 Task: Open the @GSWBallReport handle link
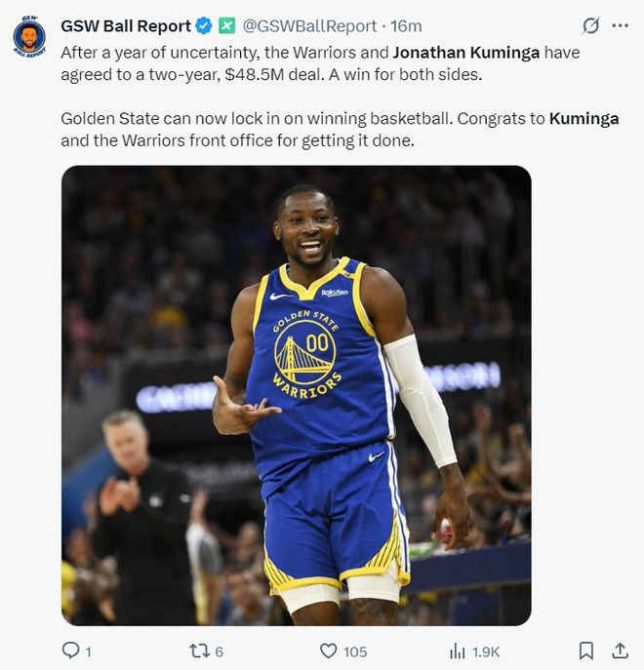tap(309, 26)
